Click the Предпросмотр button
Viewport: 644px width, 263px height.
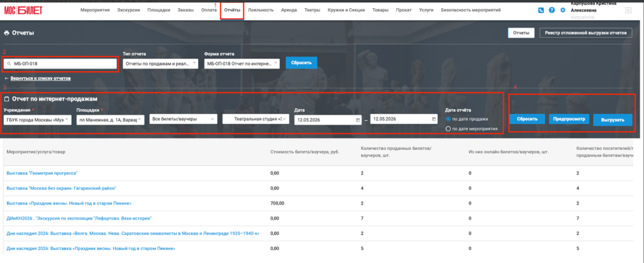pyautogui.click(x=569, y=119)
